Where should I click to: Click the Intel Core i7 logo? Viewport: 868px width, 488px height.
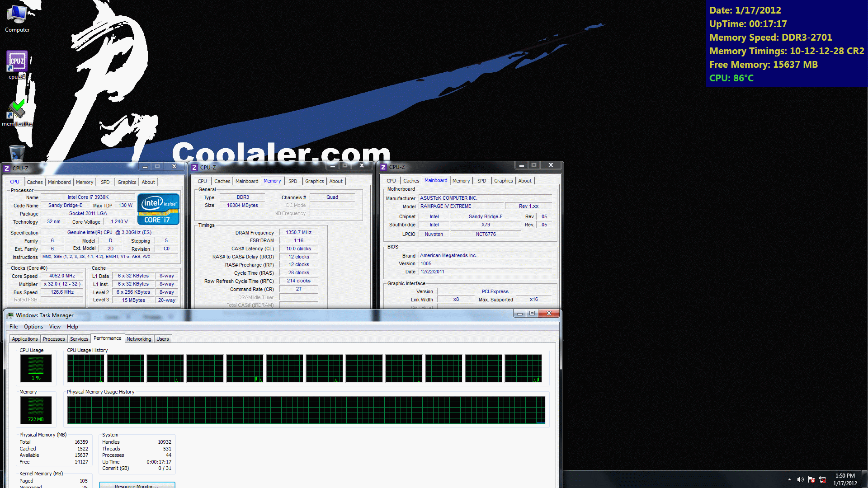coord(158,209)
